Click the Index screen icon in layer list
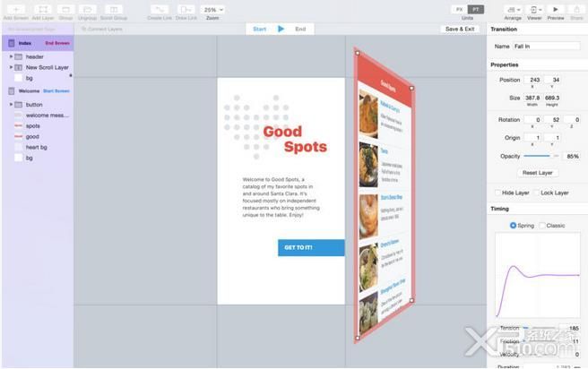The height and width of the screenshot is (369, 588). pos(12,43)
